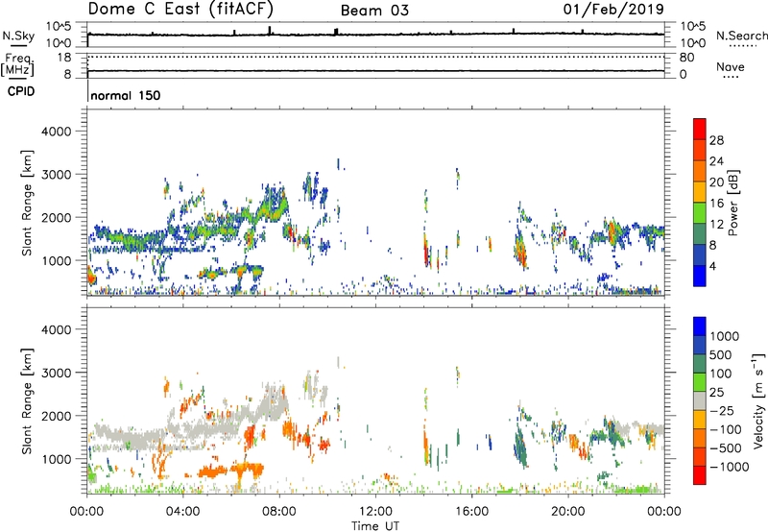Select the "12" power colorbar value
768x532 pixels.
click(x=716, y=224)
